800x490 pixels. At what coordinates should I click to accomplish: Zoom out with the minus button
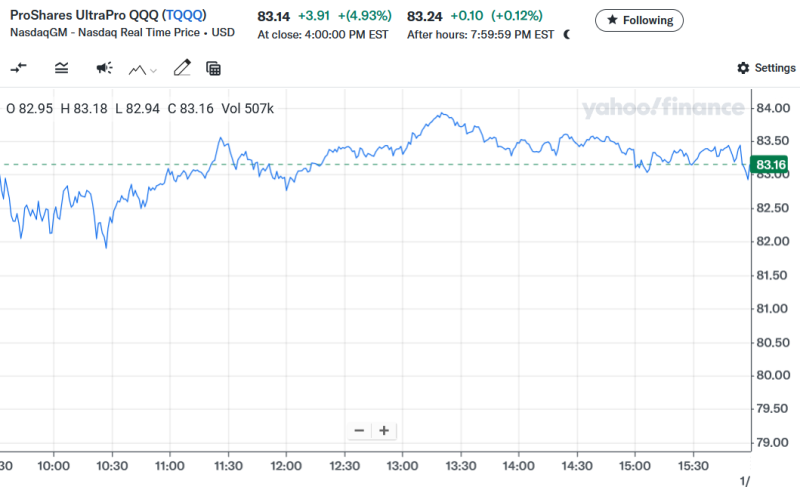(x=359, y=431)
